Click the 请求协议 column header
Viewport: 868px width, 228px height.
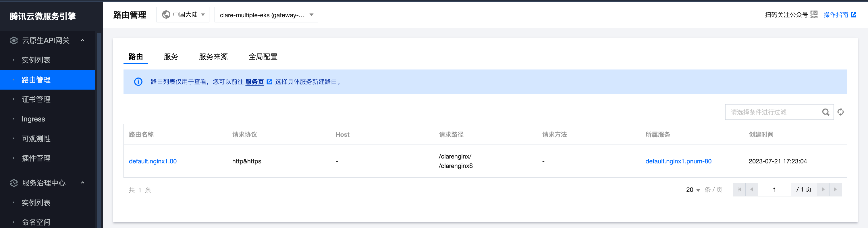(245, 134)
